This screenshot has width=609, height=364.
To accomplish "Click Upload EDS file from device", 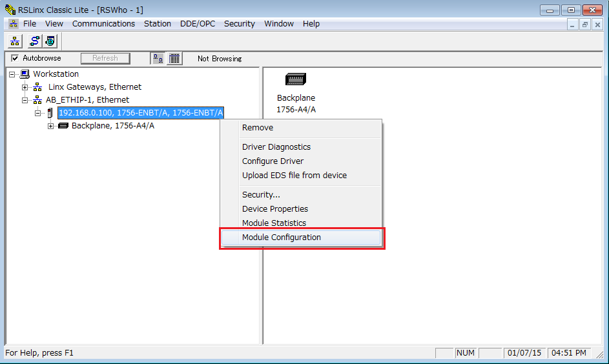I will click(294, 176).
